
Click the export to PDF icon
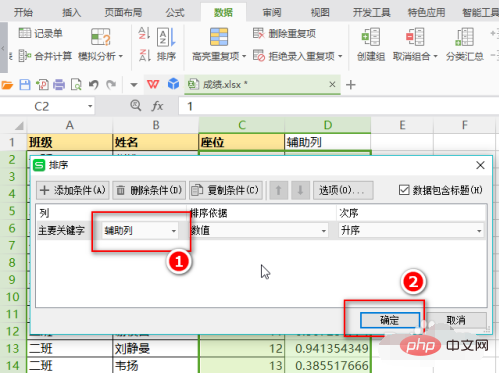point(42,85)
